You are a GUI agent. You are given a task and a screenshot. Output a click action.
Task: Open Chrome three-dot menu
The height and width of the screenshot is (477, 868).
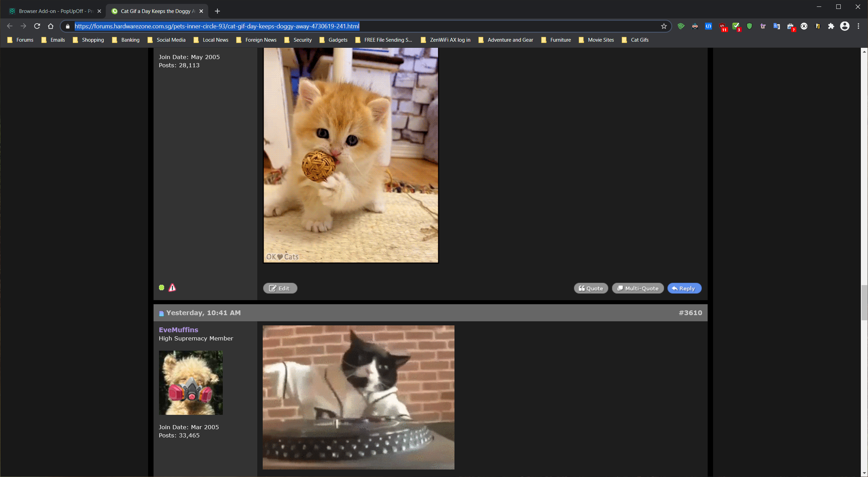click(858, 26)
